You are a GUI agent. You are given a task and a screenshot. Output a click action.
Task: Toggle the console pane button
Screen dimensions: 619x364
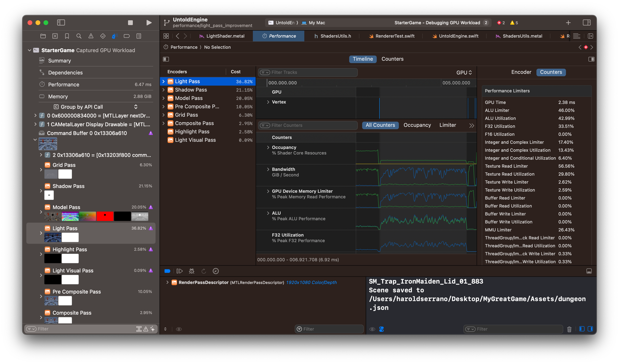click(590, 329)
